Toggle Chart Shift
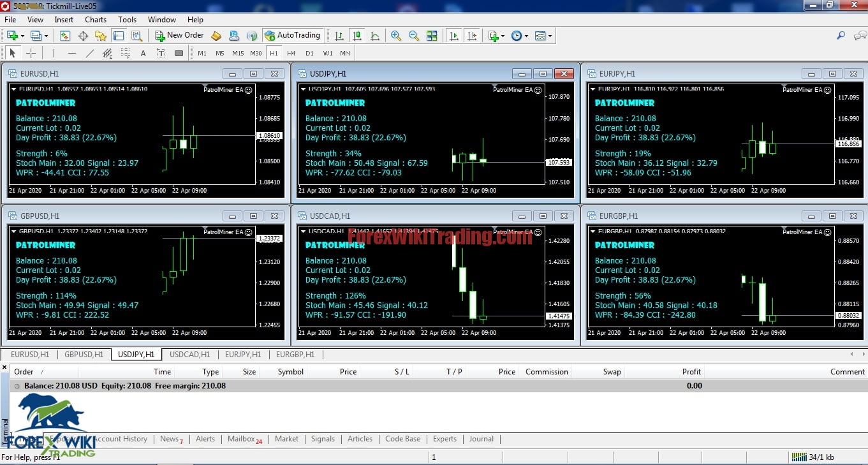 coord(472,36)
